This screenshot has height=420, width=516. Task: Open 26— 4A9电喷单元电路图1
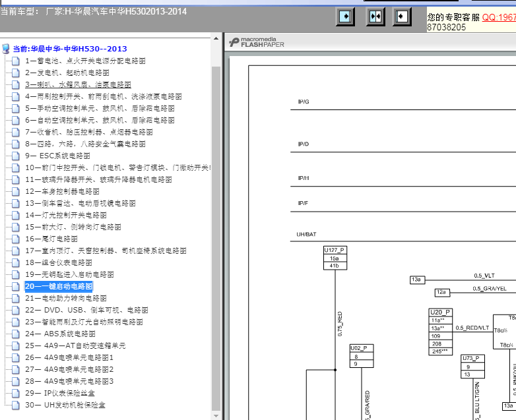pyautogui.click(x=69, y=357)
